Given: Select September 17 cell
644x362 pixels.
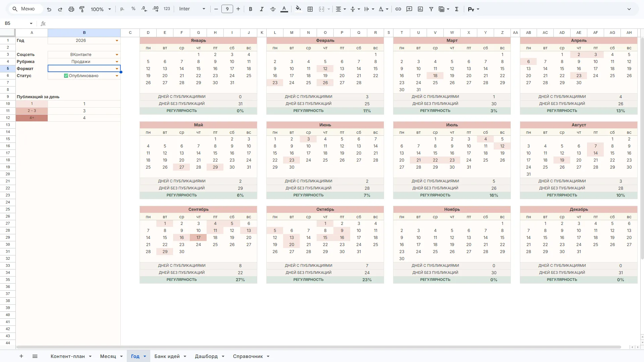Looking at the screenshot, I should pyautogui.click(x=198, y=238).
